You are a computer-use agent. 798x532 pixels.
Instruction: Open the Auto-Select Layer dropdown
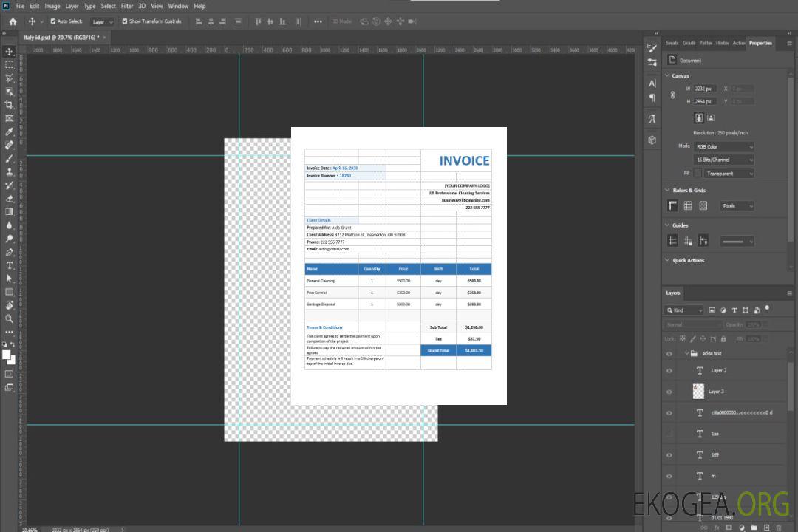point(102,21)
